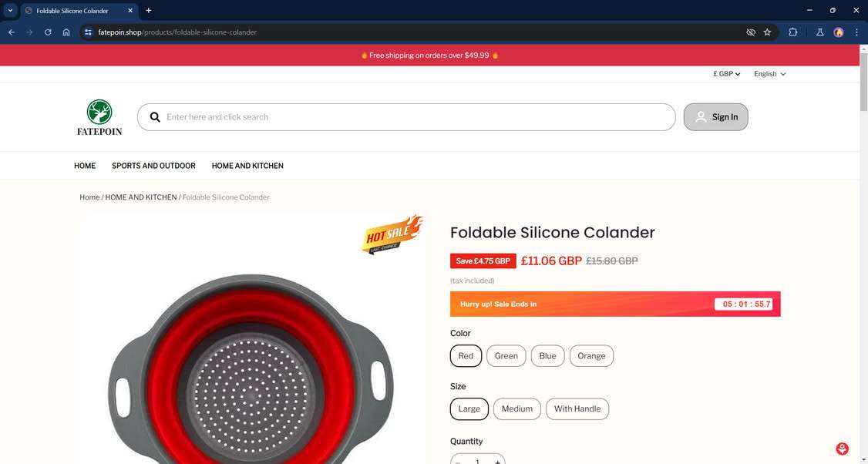Open the SPORTS AND OUTDOOR menu
The height and width of the screenshot is (464, 868).
coord(153,166)
